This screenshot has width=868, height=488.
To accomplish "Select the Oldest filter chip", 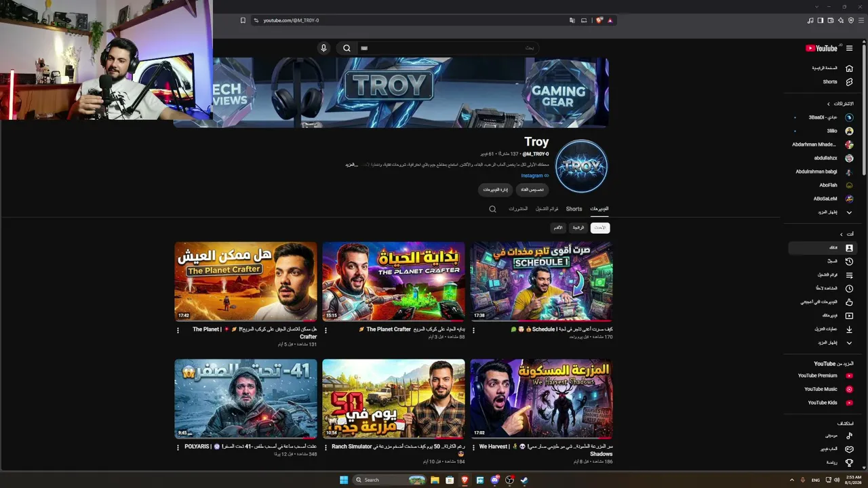I will click(x=557, y=228).
